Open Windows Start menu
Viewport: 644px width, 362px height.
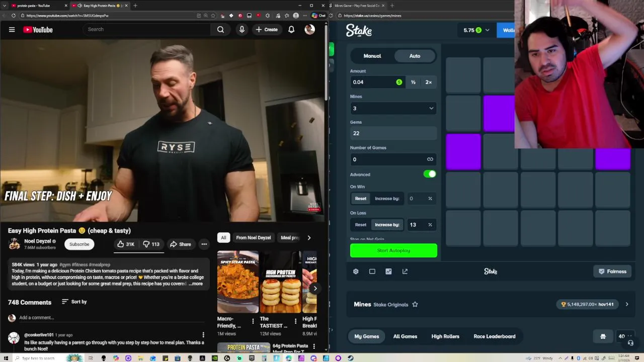6,358
